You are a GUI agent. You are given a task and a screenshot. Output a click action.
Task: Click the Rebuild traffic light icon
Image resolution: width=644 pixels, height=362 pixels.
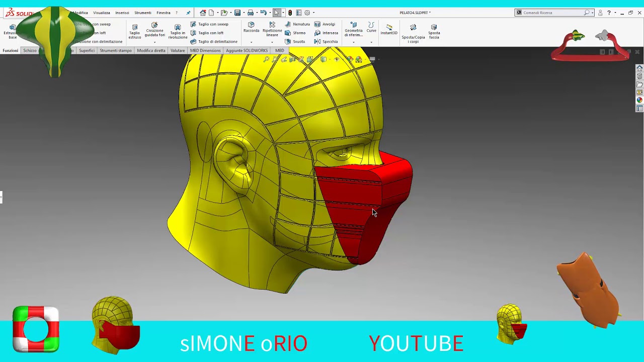point(290,13)
